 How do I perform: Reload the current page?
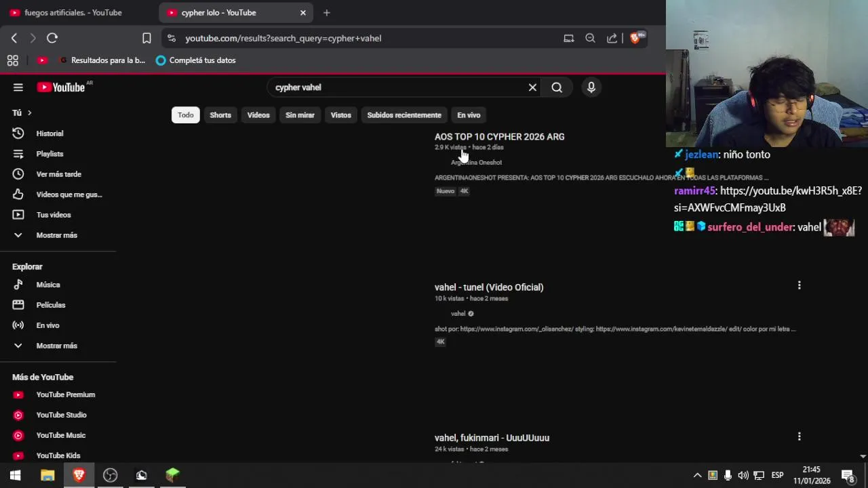tap(52, 39)
